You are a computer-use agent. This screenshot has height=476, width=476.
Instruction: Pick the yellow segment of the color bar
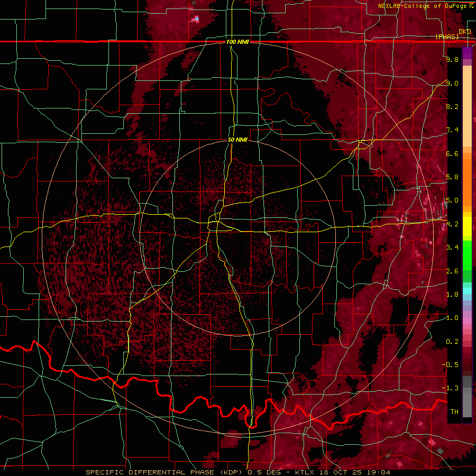click(x=467, y=226)
